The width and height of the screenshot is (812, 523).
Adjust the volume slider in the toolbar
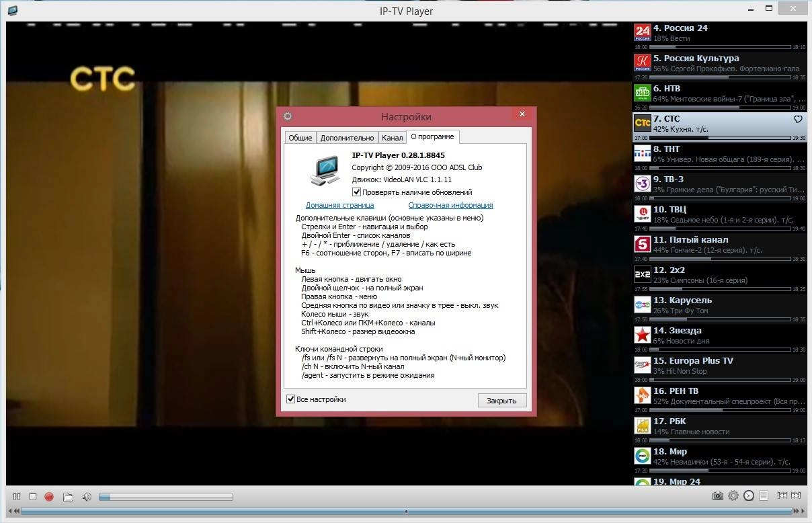(x=165, y=497)
